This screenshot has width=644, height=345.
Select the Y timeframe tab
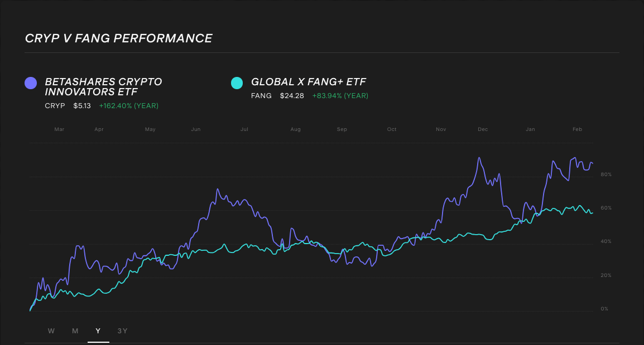pyautogui.click(x=98, y=331)
